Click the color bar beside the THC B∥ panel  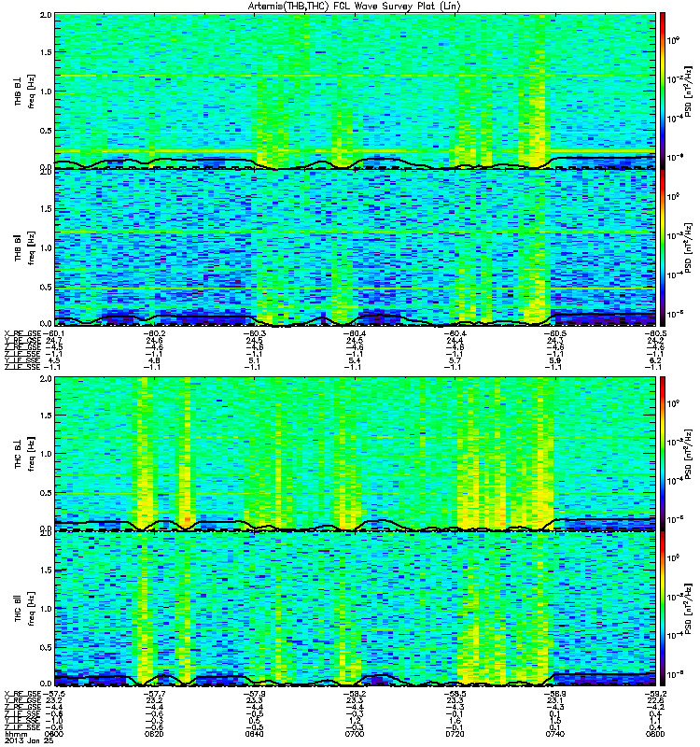662,609
